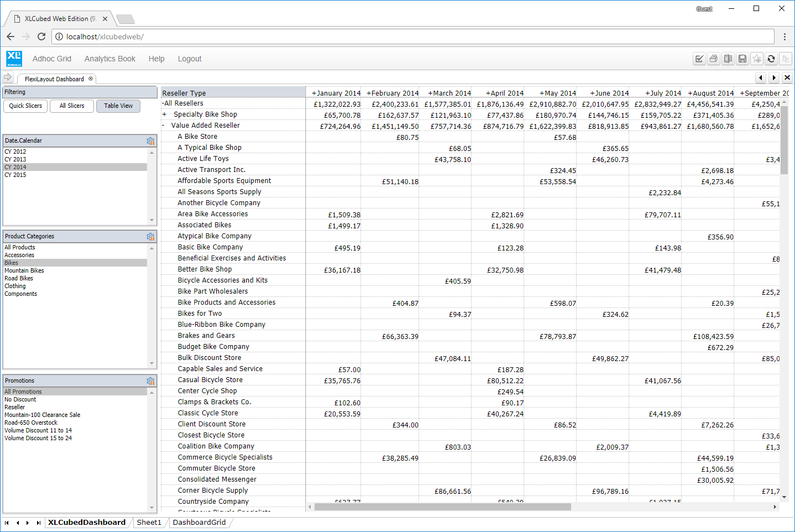Click the horizontal scrollbar under the grid
The height and width of the screenshot is (532, 795).
pyautogui.click(x=442, y=507)
